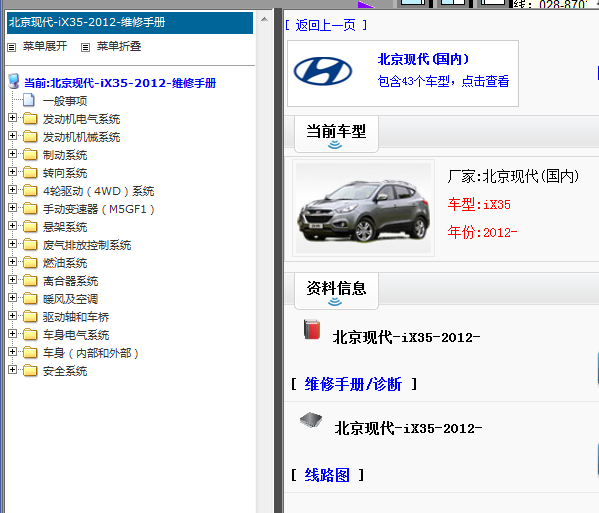This screenshot has width=599, height=513.
Task: Expand the 暖风及空调 tree node
Action: point(12,298)
